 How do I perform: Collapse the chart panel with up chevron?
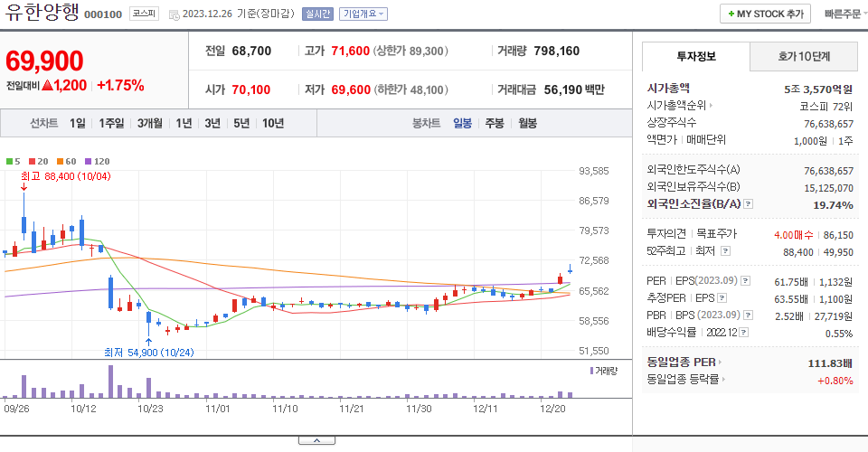[316, 440]
